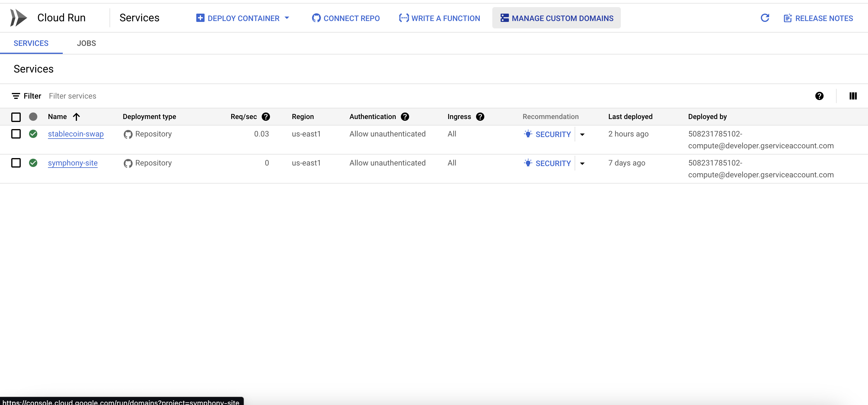Click Req/sec help question mark
The height and width of the screenshot is (405, 868).
[x=266, y=117]
